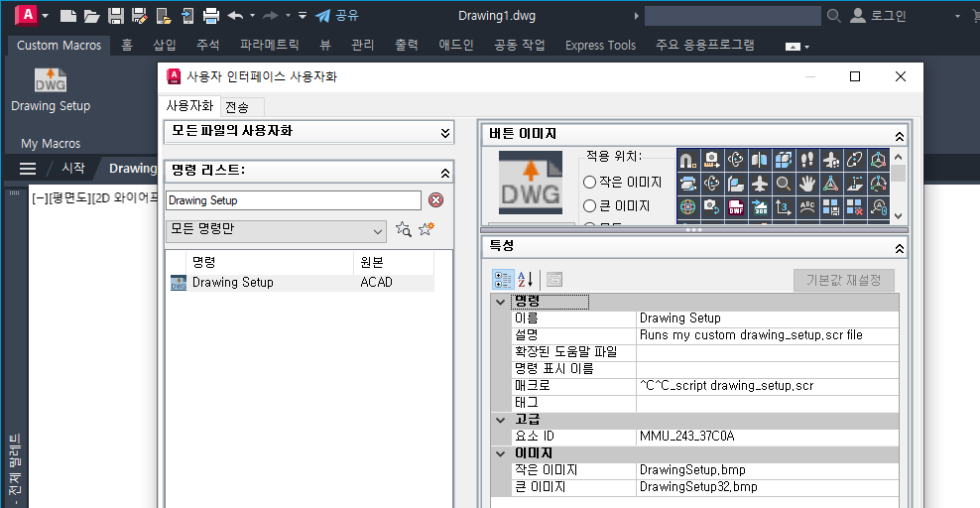The width and height of the screenshot is (980, 508).
Task: Pick the airplane fly icon in second row
Action: 760,184
